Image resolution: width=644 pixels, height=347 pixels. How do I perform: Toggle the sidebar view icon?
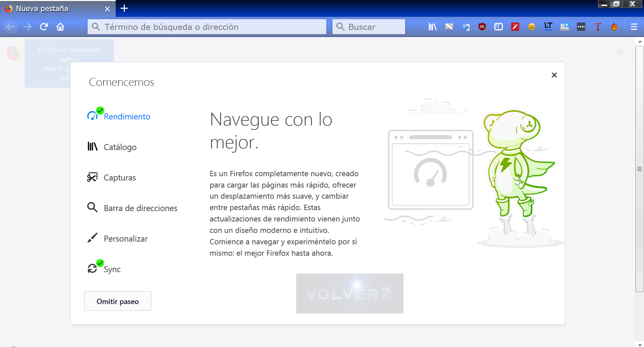click(x=498, y=27)
